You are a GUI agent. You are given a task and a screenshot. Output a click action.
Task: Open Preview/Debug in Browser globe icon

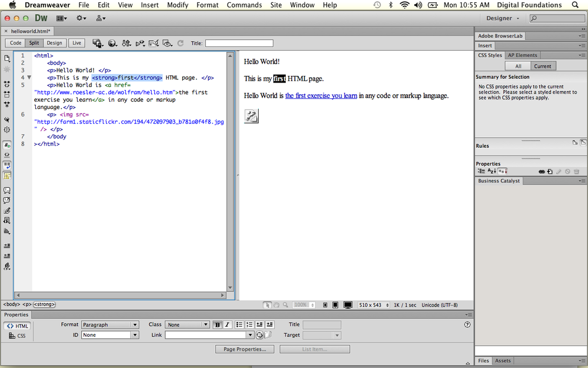coord(113,43)
